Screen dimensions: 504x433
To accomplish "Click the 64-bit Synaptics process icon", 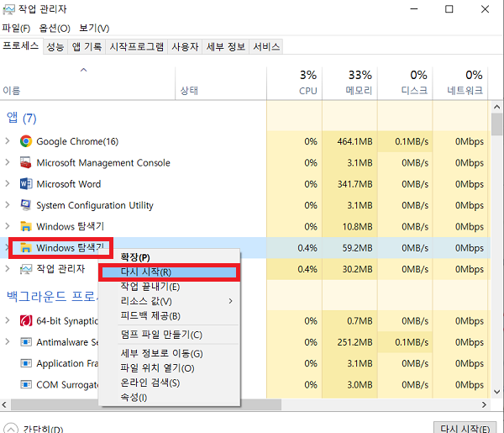I will (26, 321).
